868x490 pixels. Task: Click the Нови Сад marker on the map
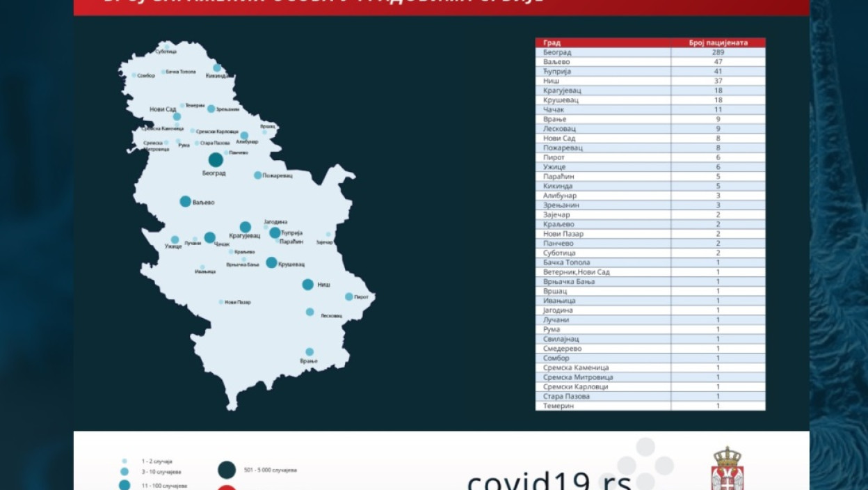tap(177, 116)
